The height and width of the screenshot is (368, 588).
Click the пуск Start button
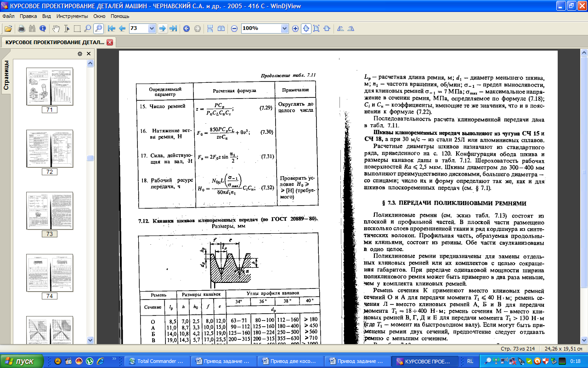pos(22,361)
